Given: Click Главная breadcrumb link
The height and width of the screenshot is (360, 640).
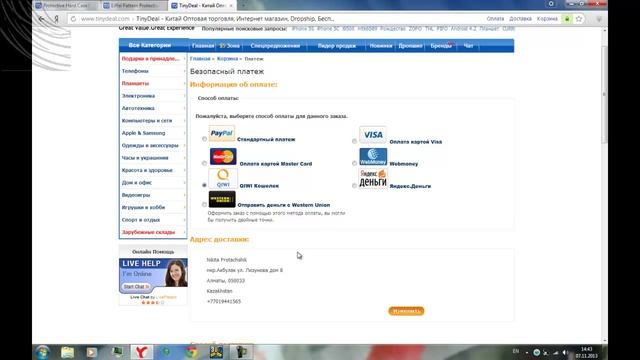Looking at the screenshot, I should tap(200, 59).
